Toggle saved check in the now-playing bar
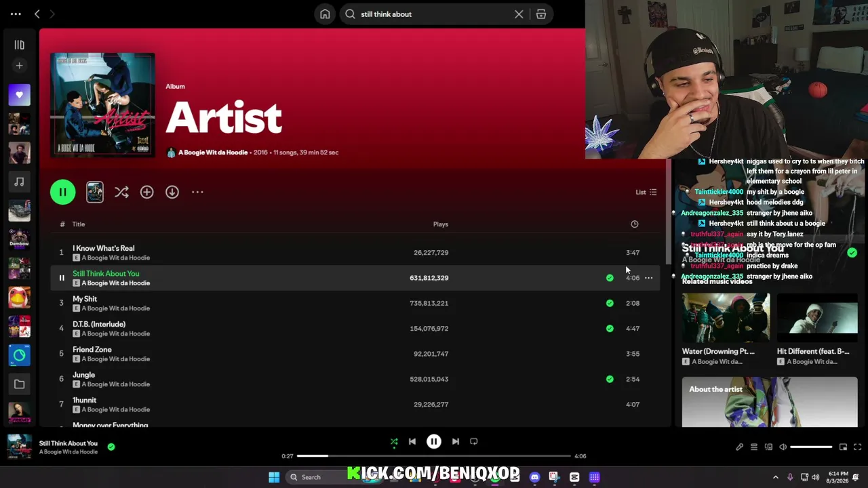The height and width of the screenshot is (488, 868). coord(111,447)
